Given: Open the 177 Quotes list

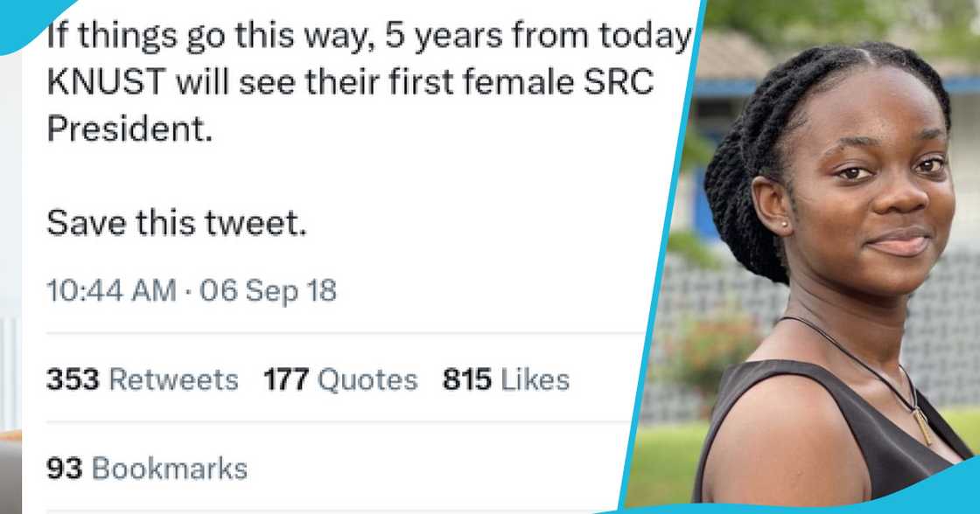Looking at the screenshot, I should (x=340, y=379).
